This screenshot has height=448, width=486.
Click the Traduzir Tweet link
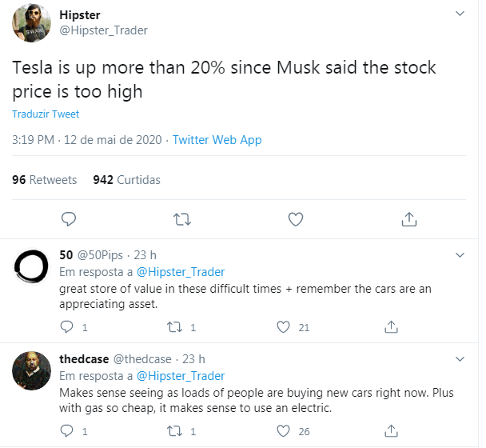[x=46, y=114]
